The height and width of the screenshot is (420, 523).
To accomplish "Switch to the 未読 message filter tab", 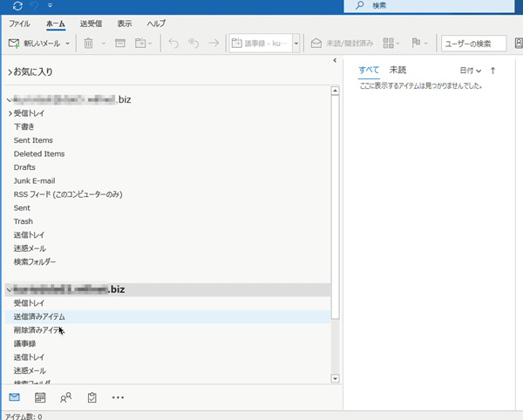I will coord(397,70).
